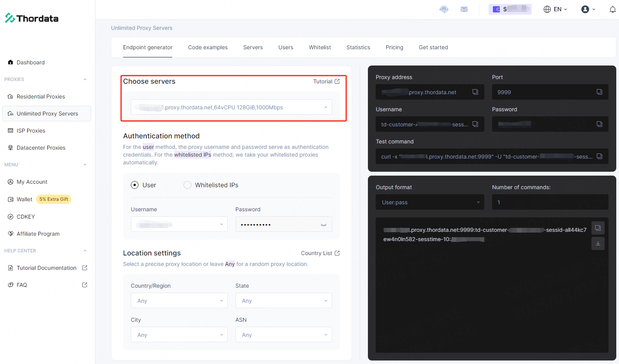Switch to the Users tab
The width and height of the screenshot is (619, 364).
286,47
